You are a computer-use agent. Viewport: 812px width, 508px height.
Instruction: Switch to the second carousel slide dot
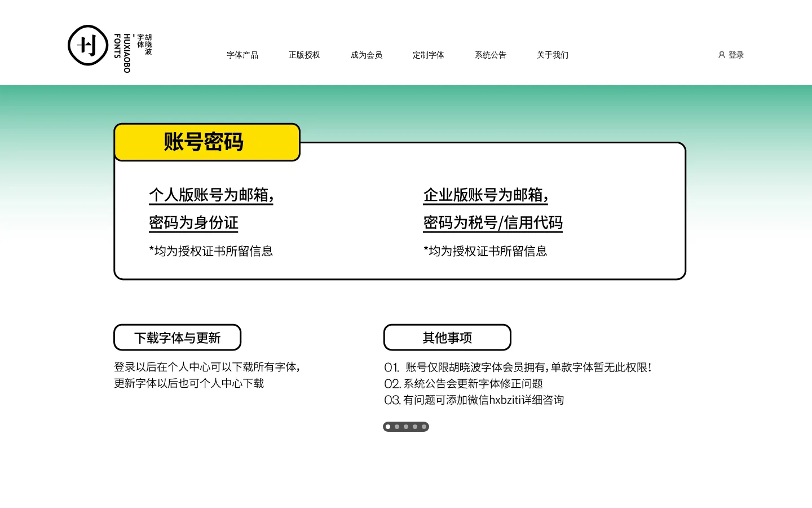397,427
